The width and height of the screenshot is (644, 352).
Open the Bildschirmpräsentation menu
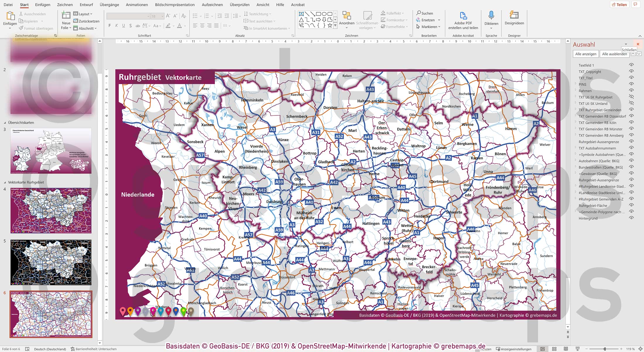click(x=175, y=5)
